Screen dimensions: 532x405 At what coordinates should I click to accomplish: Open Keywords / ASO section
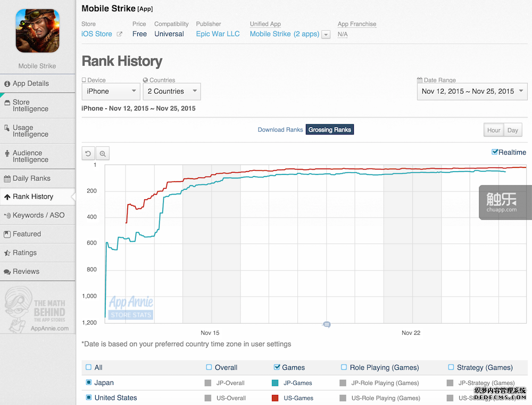click(x=37, y=215)
